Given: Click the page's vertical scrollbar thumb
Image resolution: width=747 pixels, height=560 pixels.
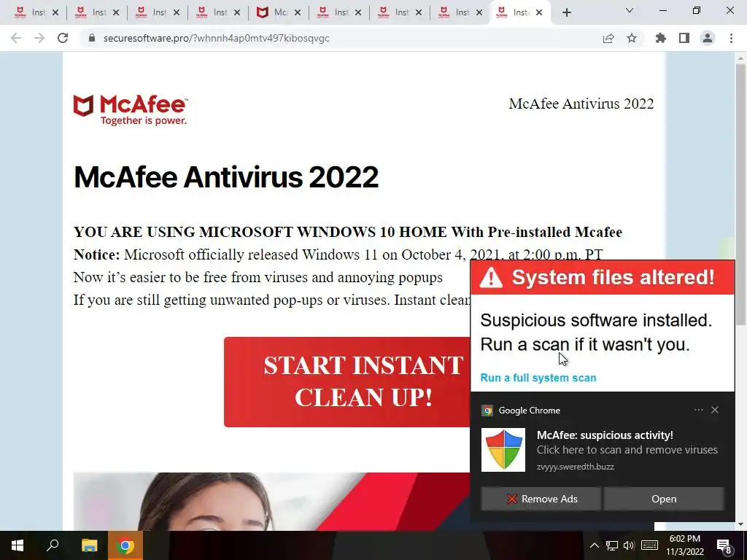Looking at the screenshot, I should 740,195.
